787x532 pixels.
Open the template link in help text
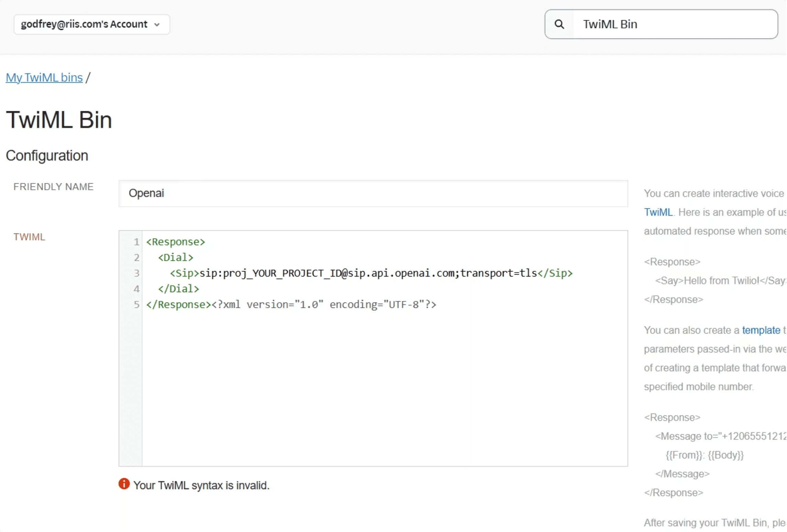pyautogui.click(x=762, y=331)
